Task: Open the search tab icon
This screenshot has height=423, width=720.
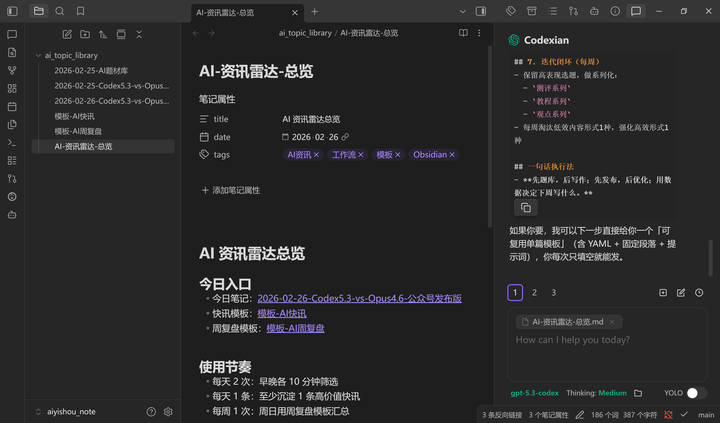Action: [60, 11]
